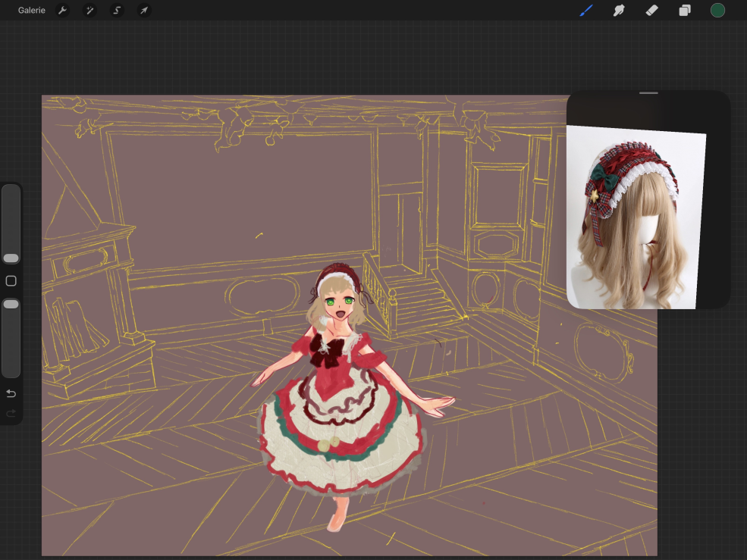
Task: Tap the dark green active color circle
Action: 717,11
